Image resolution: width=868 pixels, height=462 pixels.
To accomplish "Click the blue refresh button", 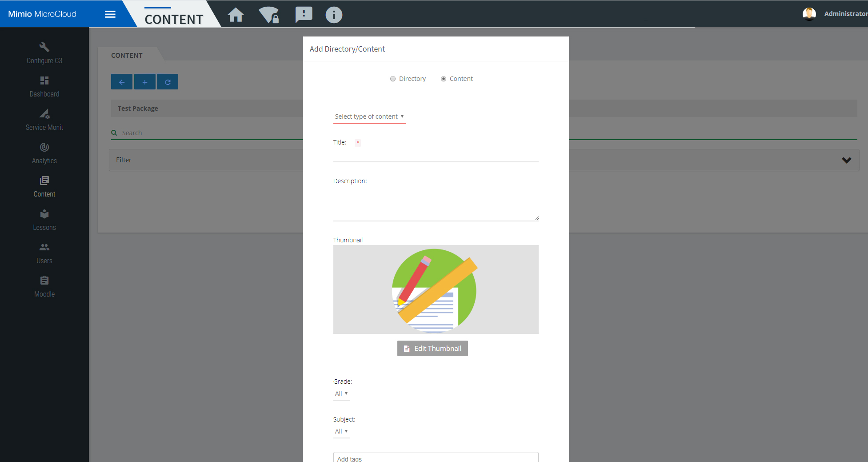I will (x=168, y=82).
